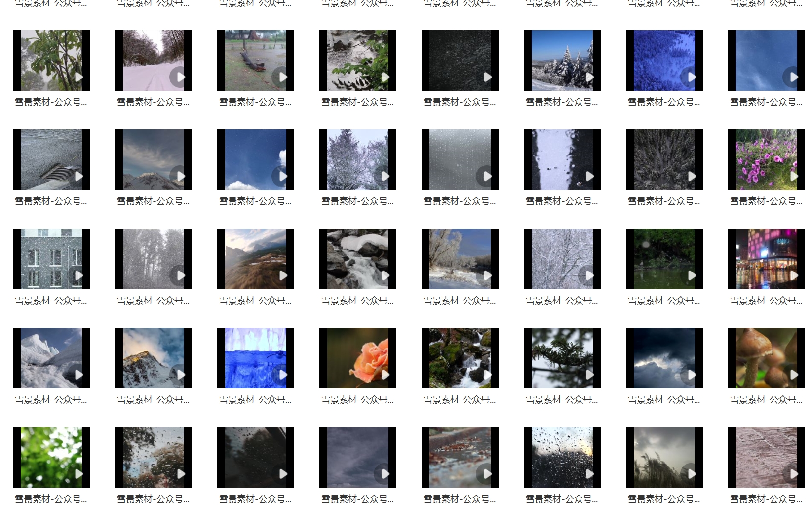Screen dimensions: 812x505
Task: Open the pale blue snow strip with footprints thumbnail
Action: (x=562, y=159)
